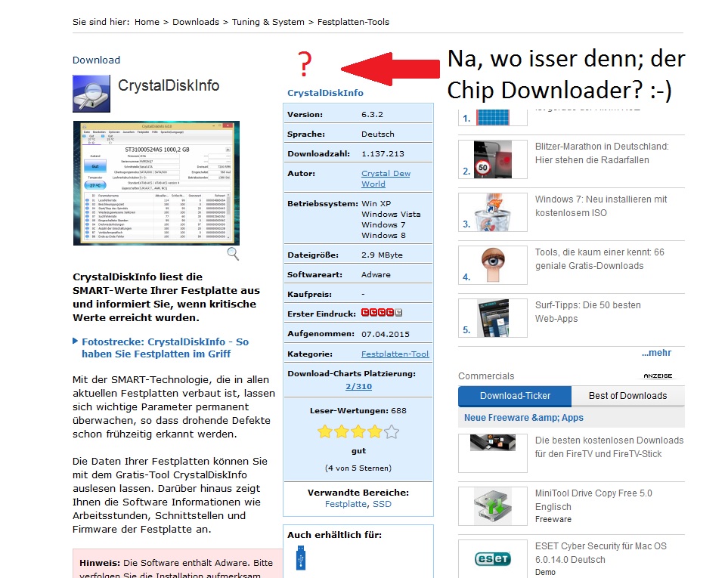Image resolution: width=728 pixels, height=578 pixels.
Task: Click the Sprache value Deutsch
Action: [x=378, y=134]
